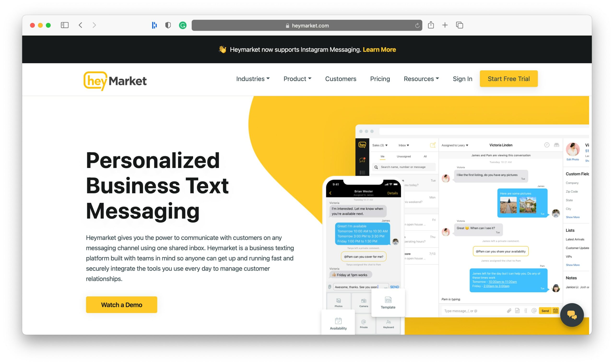The height and width of the screenshot is (364, 614).
Task: Click the Customers menu item
Action: coord(341,78)
